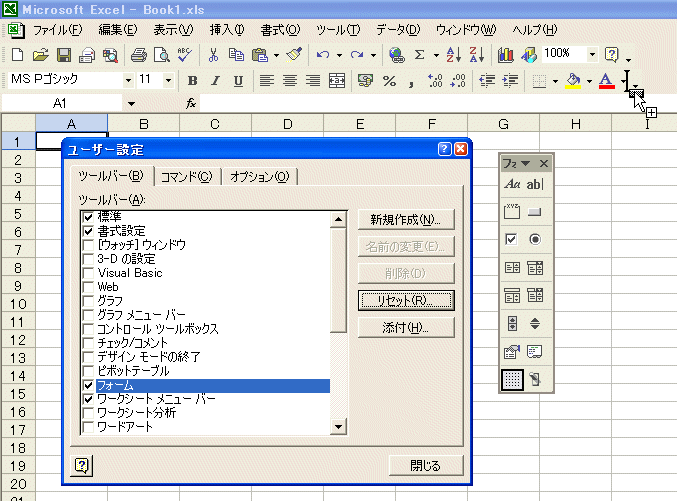Toggle Underline formatting
Viewport: 677px width, 501px height.
click(238, 81)
